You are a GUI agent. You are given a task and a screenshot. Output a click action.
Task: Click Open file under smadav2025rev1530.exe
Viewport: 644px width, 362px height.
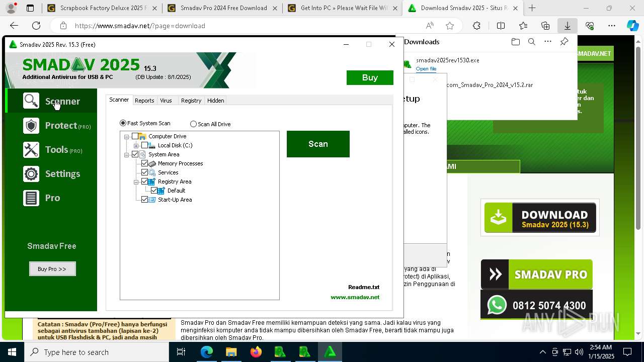point(426,69)
